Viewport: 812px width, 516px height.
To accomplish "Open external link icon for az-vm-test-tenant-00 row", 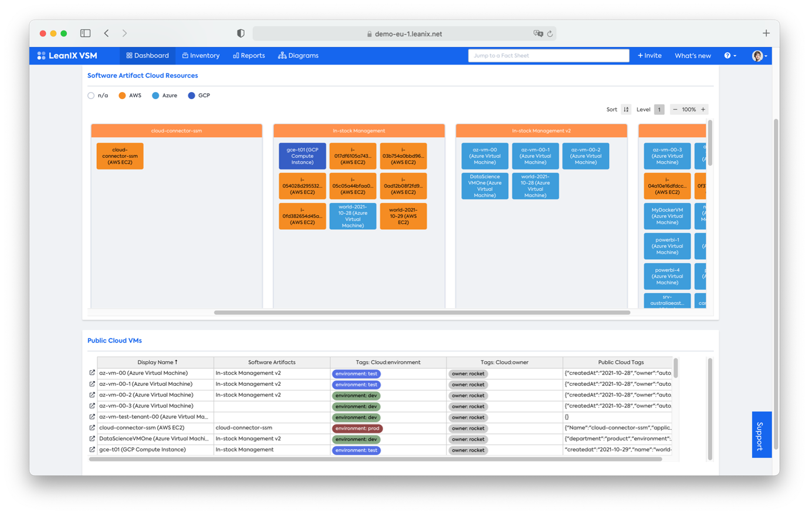I will (92, 417).
